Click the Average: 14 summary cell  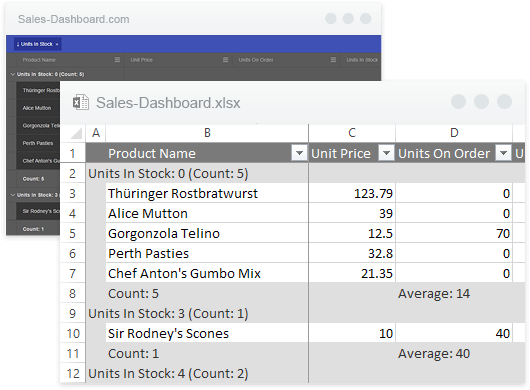(454, 293)
